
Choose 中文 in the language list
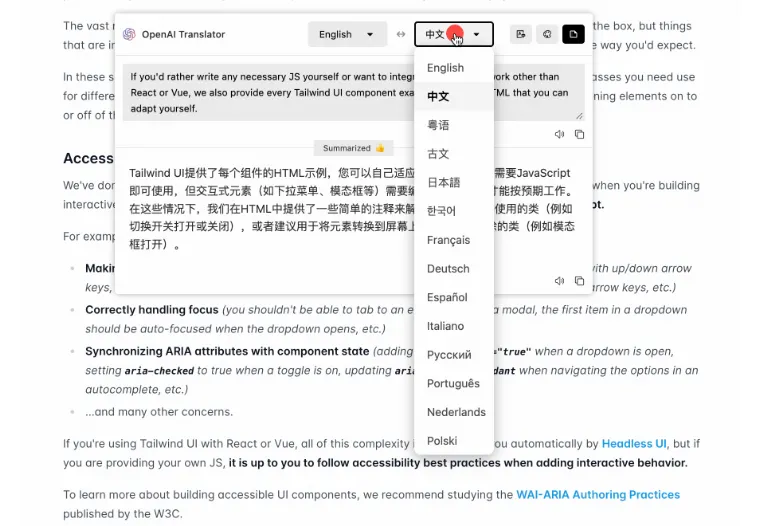coord(453,96)
